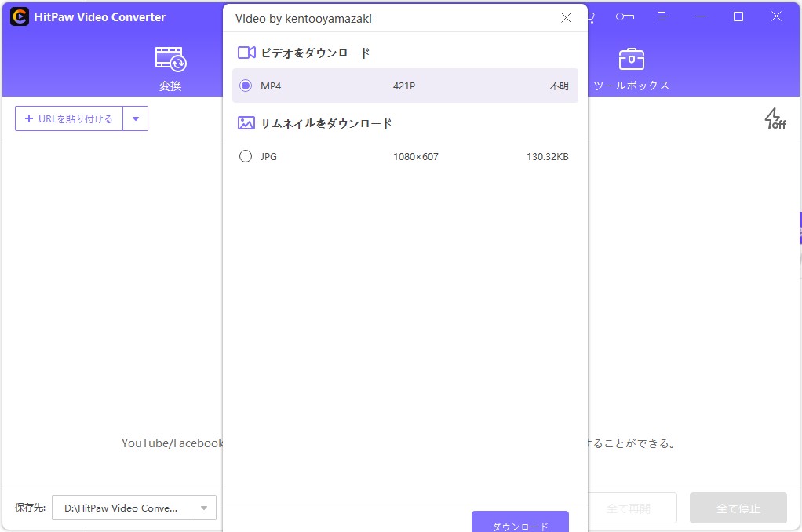
Task: Click the Video by kentooyamazaki title
Action: (304, 19)
